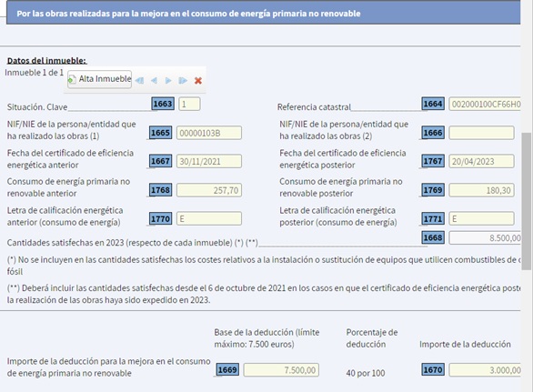Focus cantidades satisfechas field showing 8.500,00
This screenshot has height=392, width=533.
485,238
